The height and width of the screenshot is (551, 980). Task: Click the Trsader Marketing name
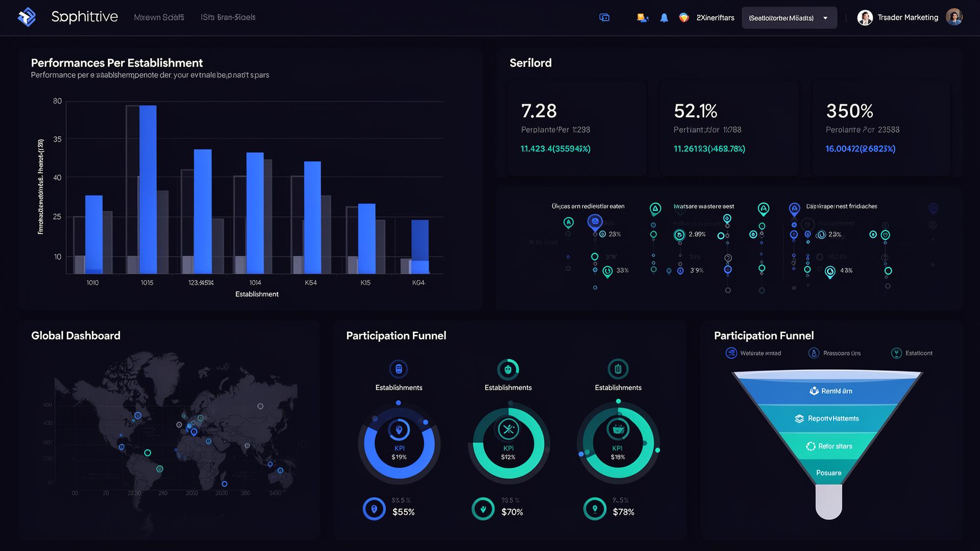point(908,17)
